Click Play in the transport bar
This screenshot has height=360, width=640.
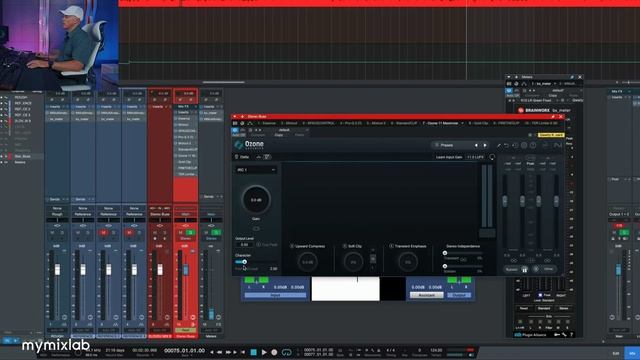coord(264,352)
